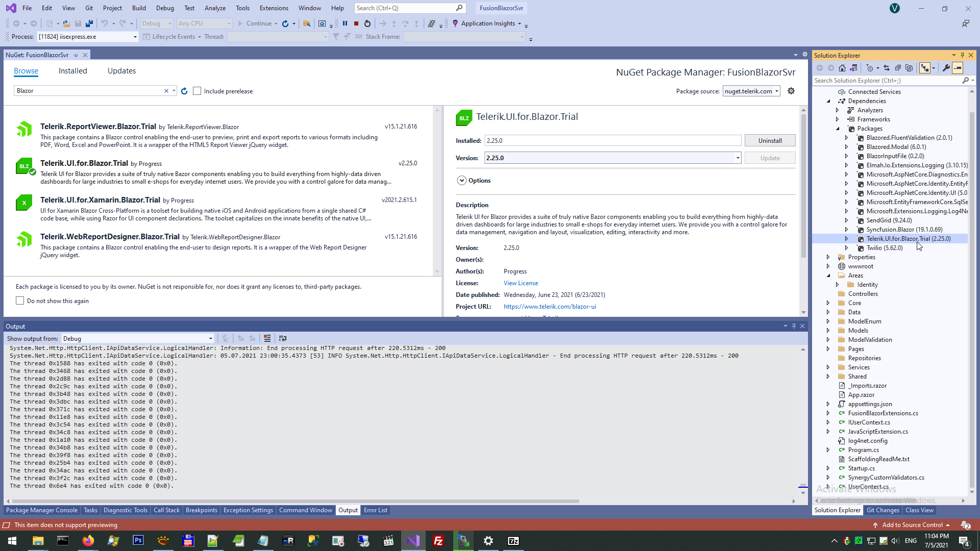Switch to the Updates tab
Image resolution: width=980 pixels, height=551 pixels.
pos(121,71)
